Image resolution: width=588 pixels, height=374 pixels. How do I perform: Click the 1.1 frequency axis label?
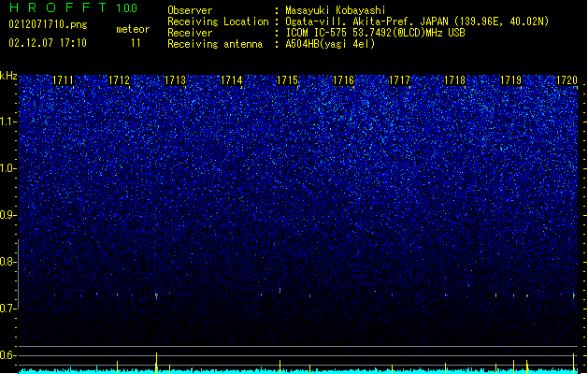[x=8, y=122]
